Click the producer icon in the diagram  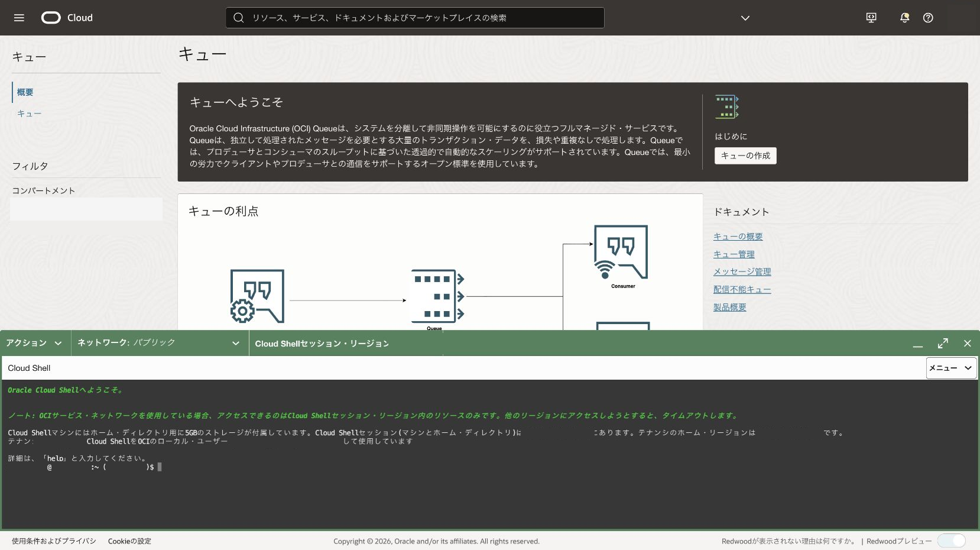pyautogui.click(x=257, y=296)
